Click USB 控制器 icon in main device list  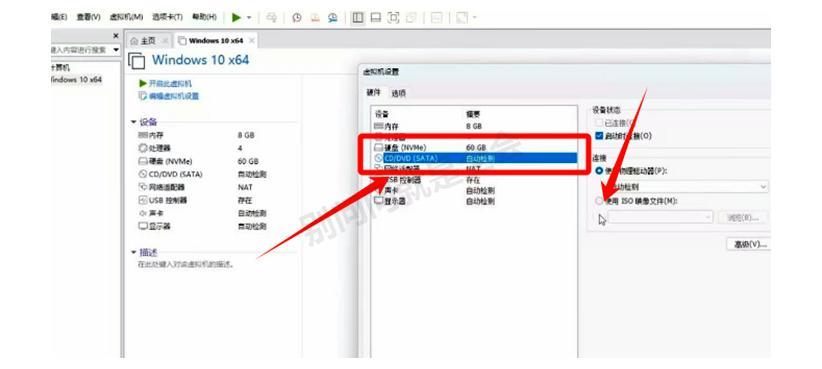pyautogui.click(x=143, y=200)
